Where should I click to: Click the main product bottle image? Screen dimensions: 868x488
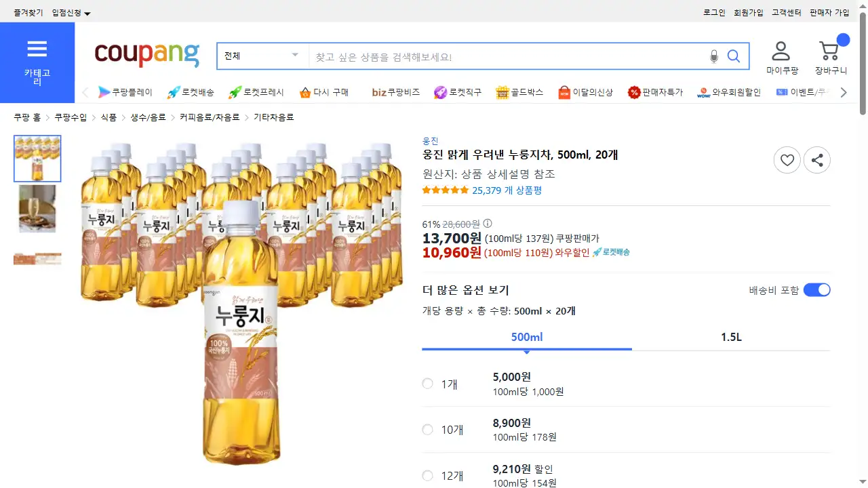coord(241,304)
